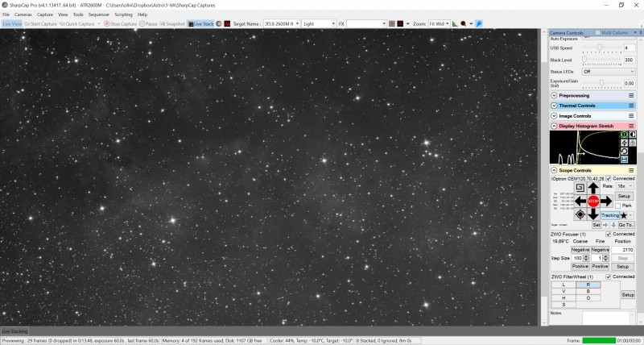Select the L filter
The width and height of the screenshot is (644, 345).
(x=563, y=285)
